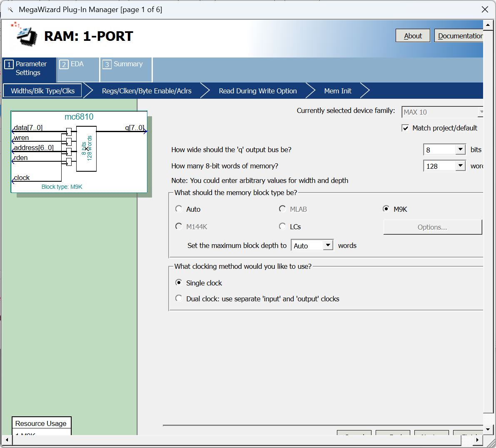Uncheck the Match project/default checkbox

point(405,128)
